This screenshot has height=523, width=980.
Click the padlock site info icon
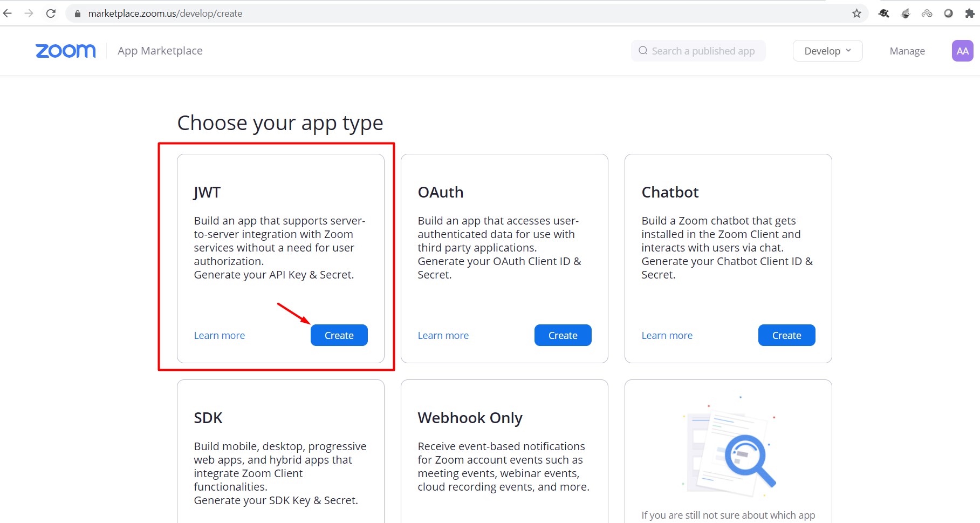[x=78, y=13]
